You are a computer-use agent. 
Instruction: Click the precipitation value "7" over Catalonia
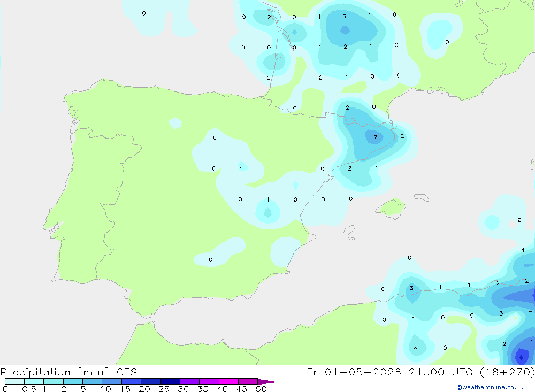pos(376,137)
